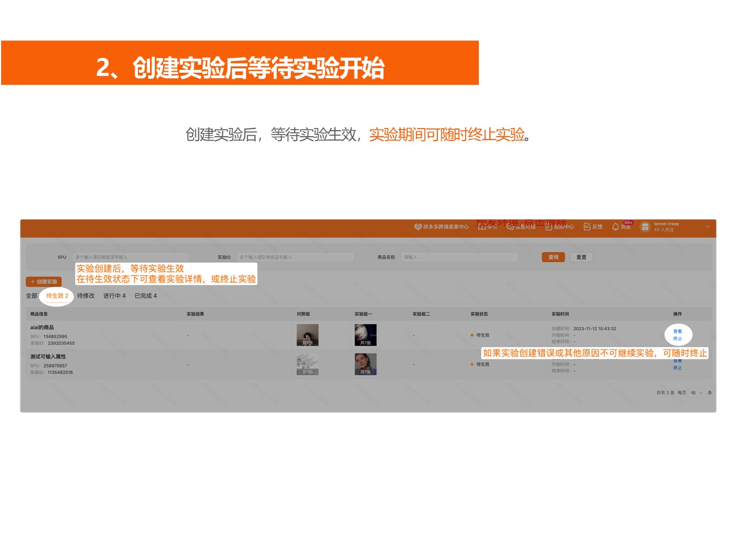Open the 规则中心 icon
This screenshot has height=560, width=747.
[x=548, y=226]
